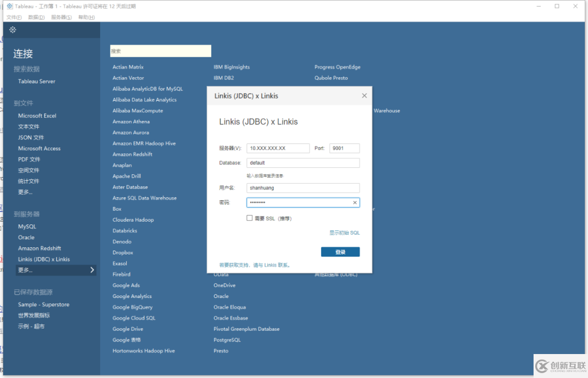Open 空间文件 spatial file connection
This screenshot has height=378, width=588.
[x=28, y=170]
